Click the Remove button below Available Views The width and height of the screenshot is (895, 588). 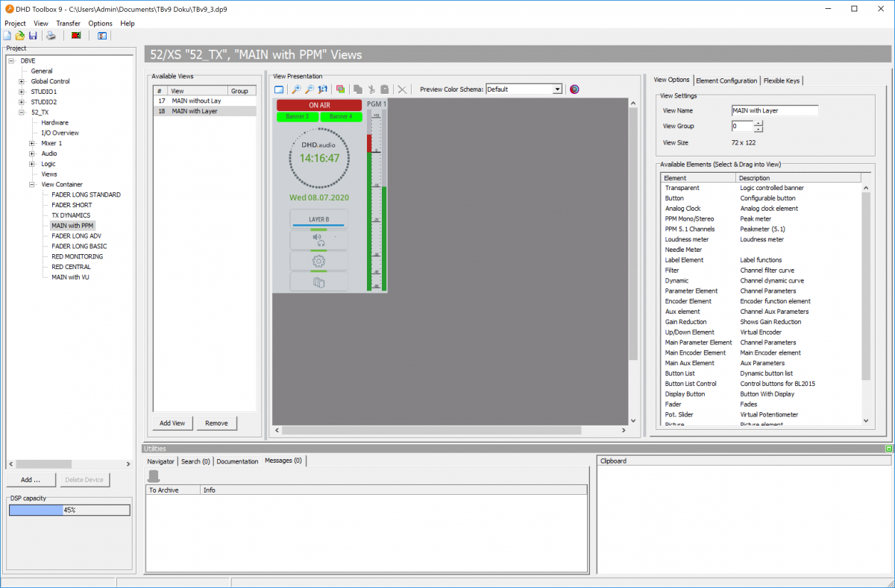pyautogui.click(x=216, y=423)
